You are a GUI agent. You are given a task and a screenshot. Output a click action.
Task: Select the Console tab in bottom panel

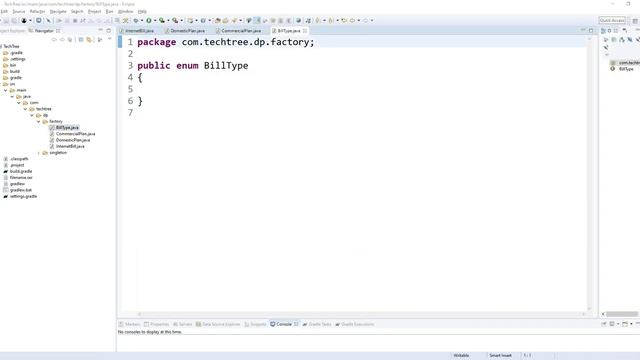pyautogui.click(x=284, y=324)
